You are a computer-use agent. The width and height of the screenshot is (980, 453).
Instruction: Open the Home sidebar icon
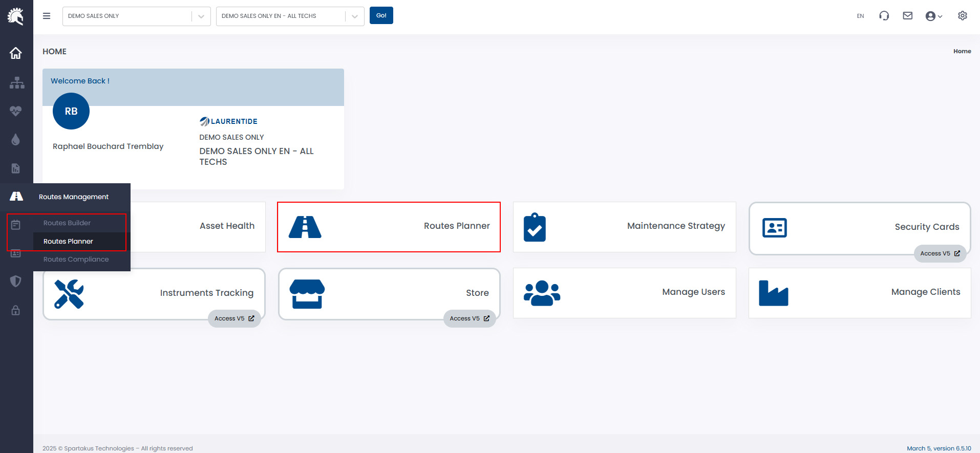16,53
